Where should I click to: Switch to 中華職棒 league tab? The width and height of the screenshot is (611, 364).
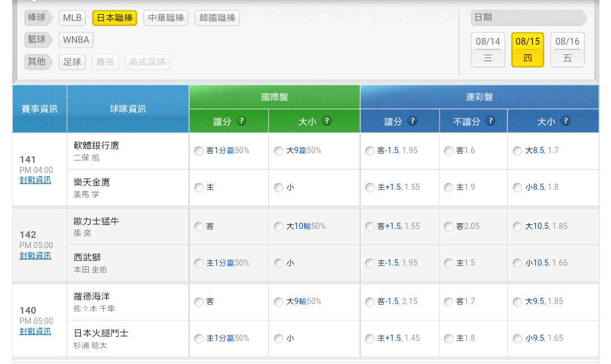tap(166, 18)
